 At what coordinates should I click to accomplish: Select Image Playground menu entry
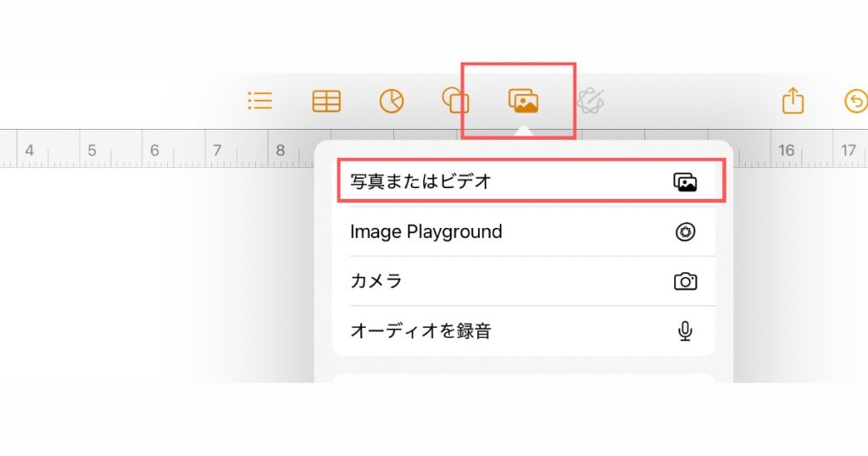524,231
